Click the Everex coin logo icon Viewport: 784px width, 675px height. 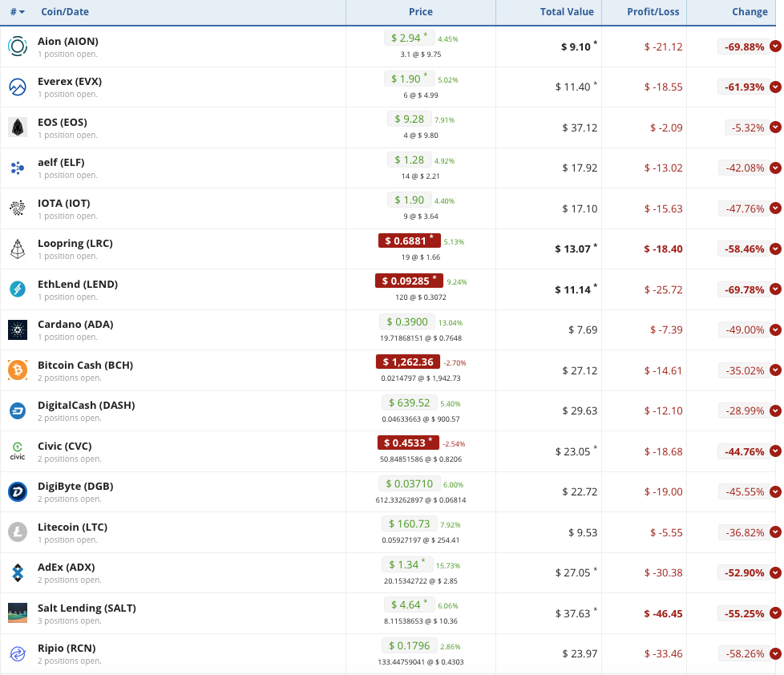(x=18, y=87)
